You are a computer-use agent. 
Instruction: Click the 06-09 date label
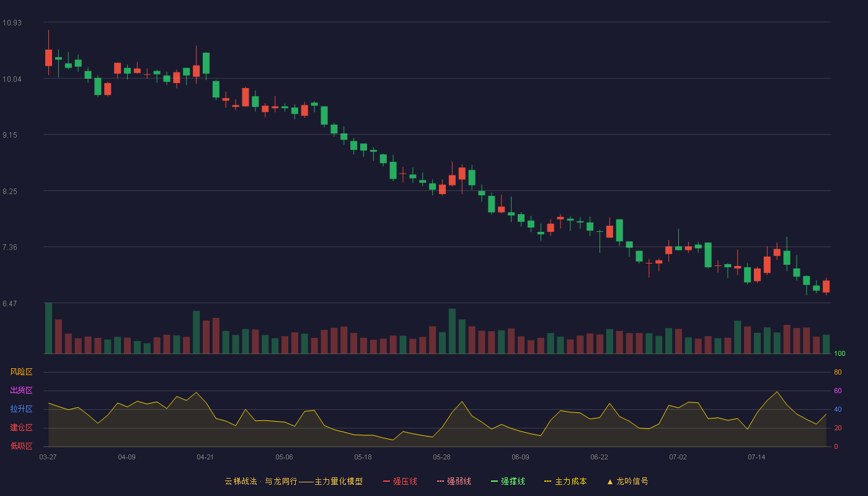pyautogui.click(x=520, y=457)
